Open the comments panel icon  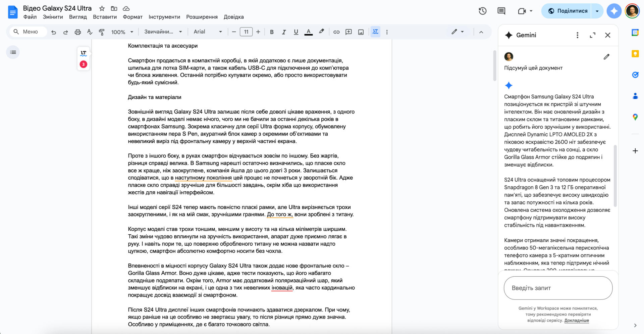click(501, 11)
